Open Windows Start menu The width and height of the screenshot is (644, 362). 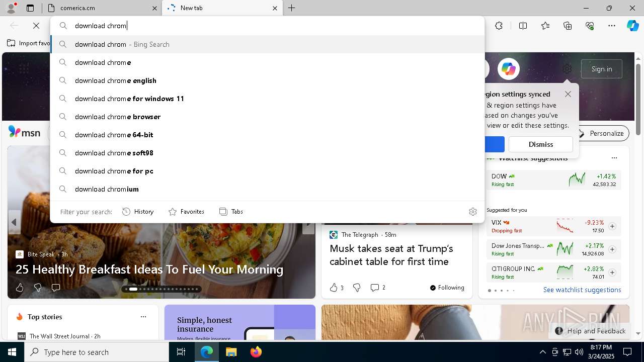pyautogui.click(x=12, y=352)
